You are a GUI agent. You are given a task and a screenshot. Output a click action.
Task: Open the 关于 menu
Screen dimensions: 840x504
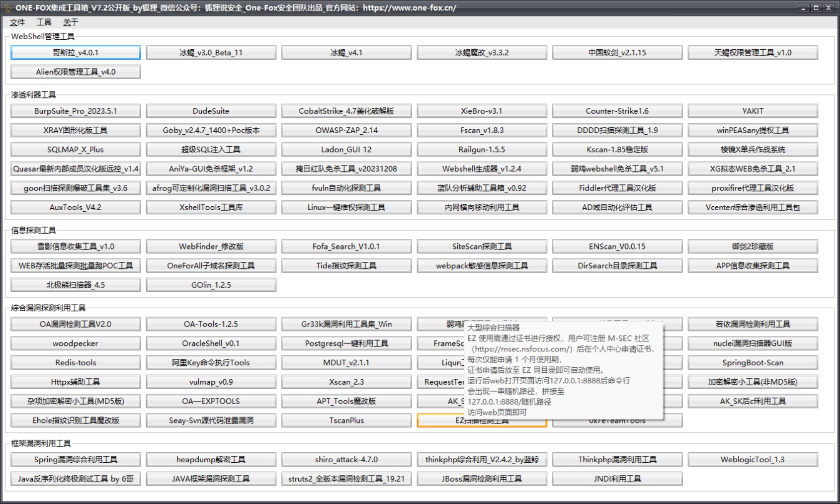71,22
